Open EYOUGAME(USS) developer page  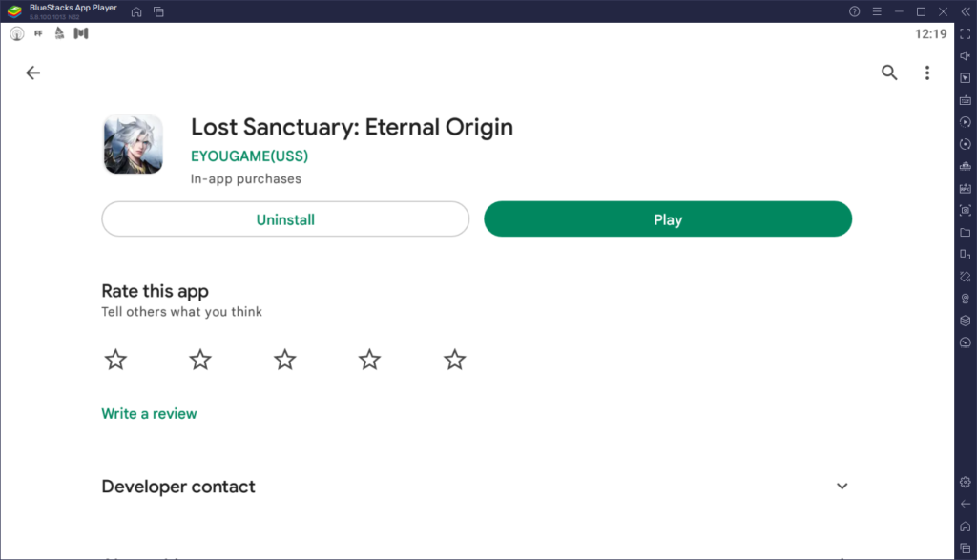[x=249, y=156]
